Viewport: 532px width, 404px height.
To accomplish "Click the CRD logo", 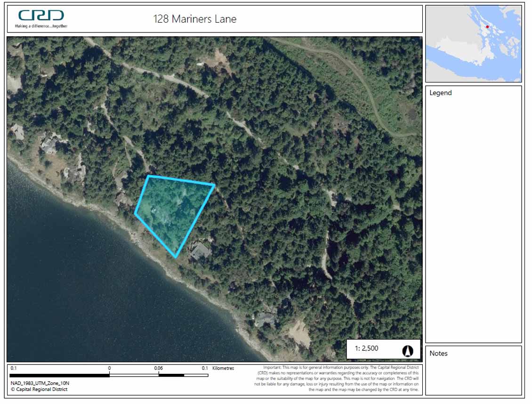I will click(41, 16).
